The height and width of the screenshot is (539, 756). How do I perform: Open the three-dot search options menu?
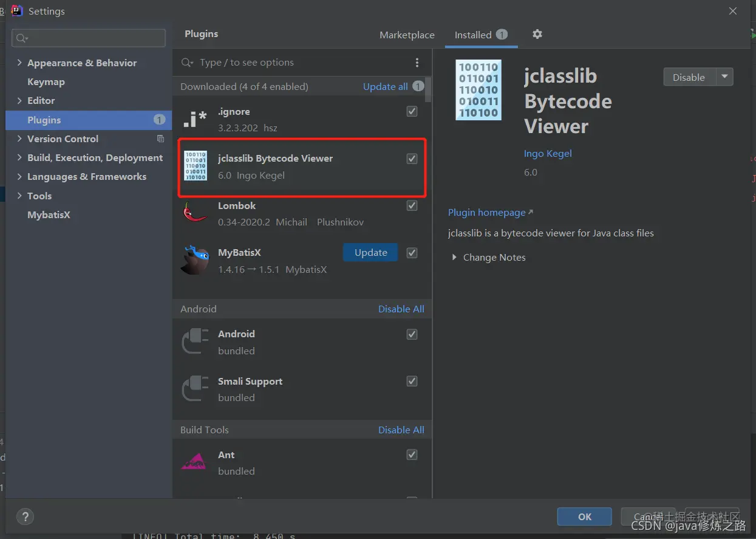click(417, 63)
